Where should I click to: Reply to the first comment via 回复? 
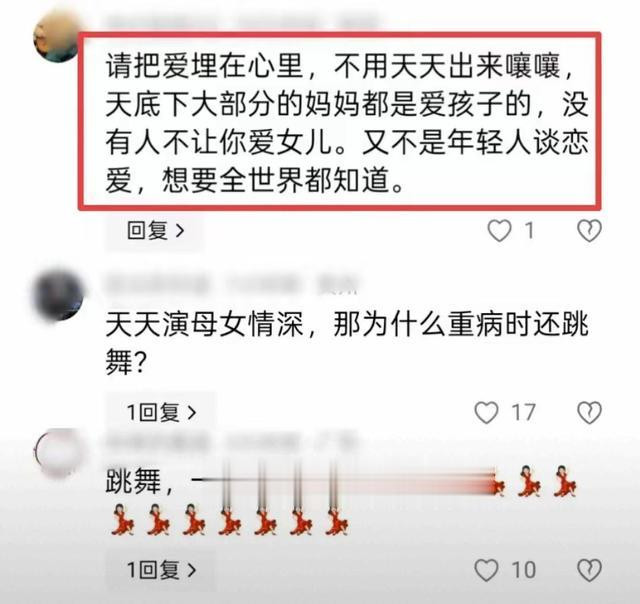[x=156, y=231]
